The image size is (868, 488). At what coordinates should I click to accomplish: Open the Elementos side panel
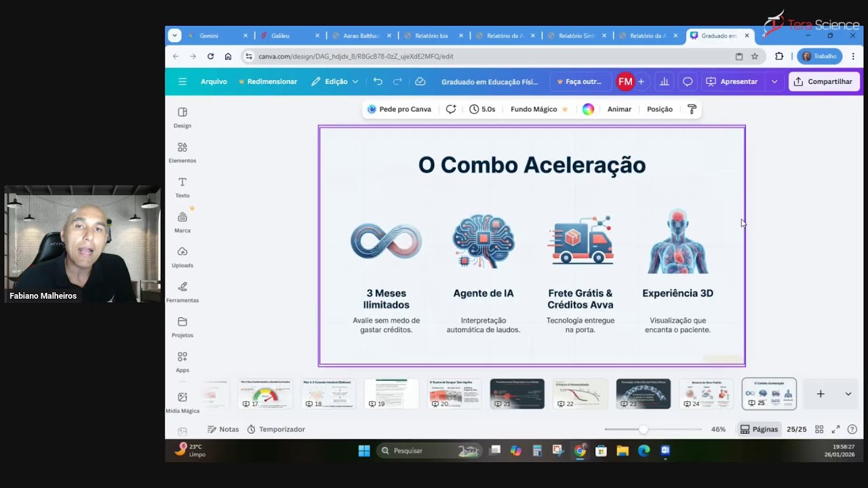point(182,152)
